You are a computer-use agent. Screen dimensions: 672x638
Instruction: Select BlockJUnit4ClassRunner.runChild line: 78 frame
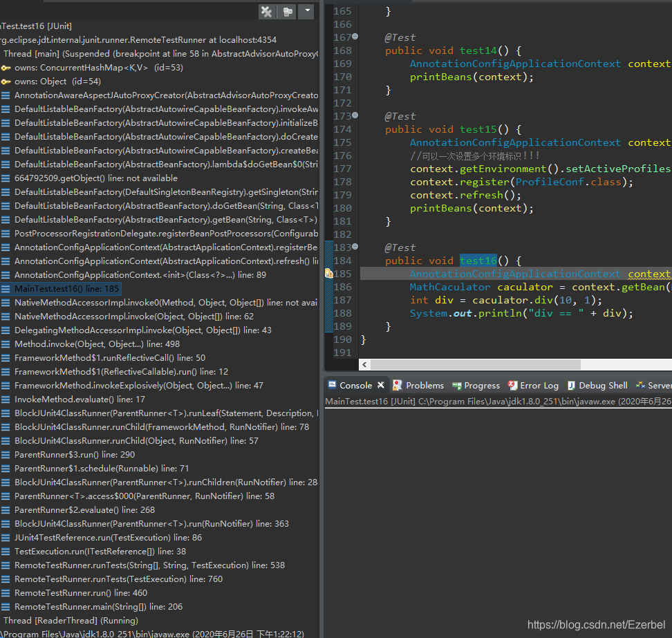point(162,427)
